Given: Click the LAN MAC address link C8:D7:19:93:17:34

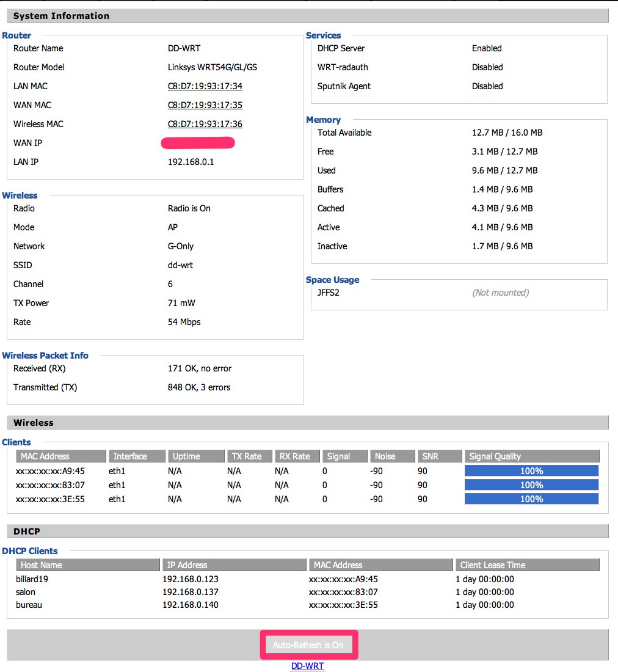Looking at the screenshot, I should pos(205,86).
